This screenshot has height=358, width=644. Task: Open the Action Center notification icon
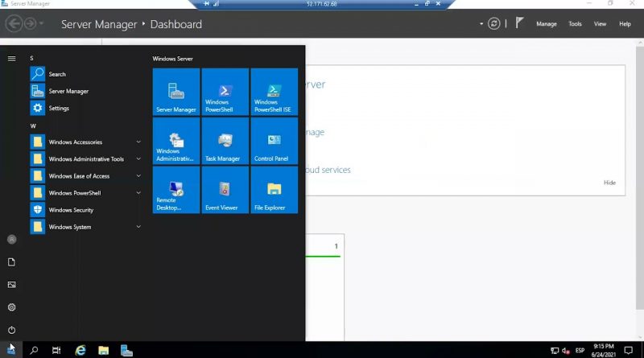pyautogui.click(x=629, y=350)
